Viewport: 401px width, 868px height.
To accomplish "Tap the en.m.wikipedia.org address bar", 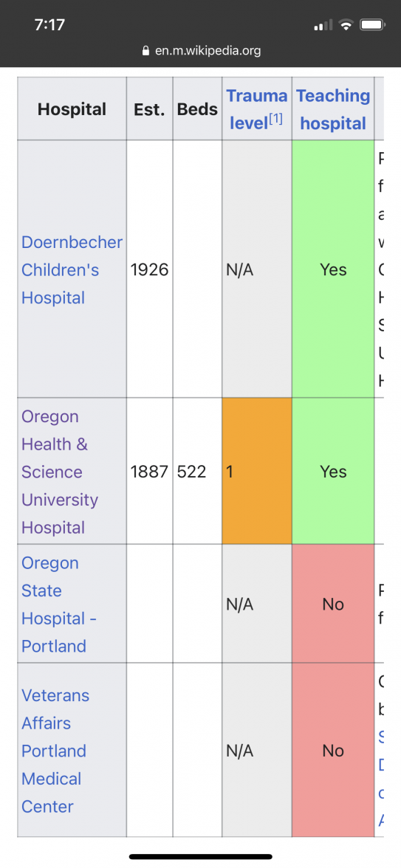I will click(x=202, y=51).
